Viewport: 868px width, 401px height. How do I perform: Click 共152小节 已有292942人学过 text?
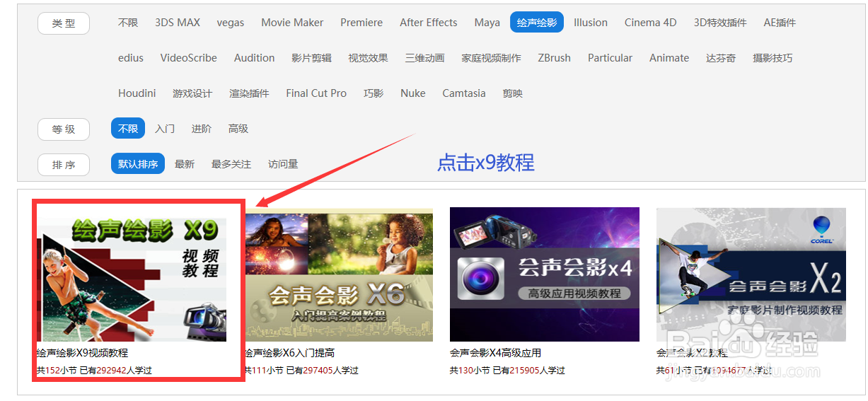pos(94,370)
